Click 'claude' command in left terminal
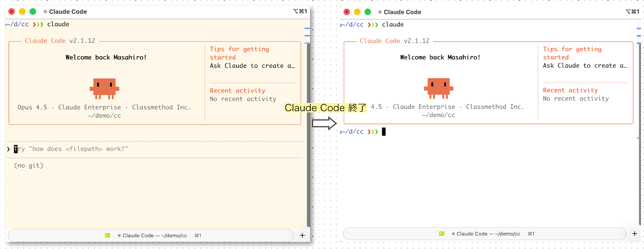This screenshot has width=644, height=249. (x=58, y=24)
